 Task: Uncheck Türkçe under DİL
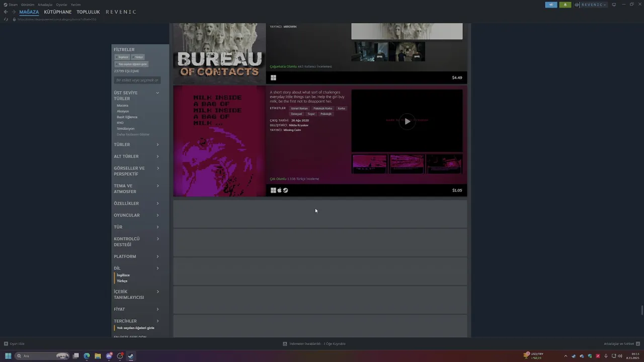122,281
